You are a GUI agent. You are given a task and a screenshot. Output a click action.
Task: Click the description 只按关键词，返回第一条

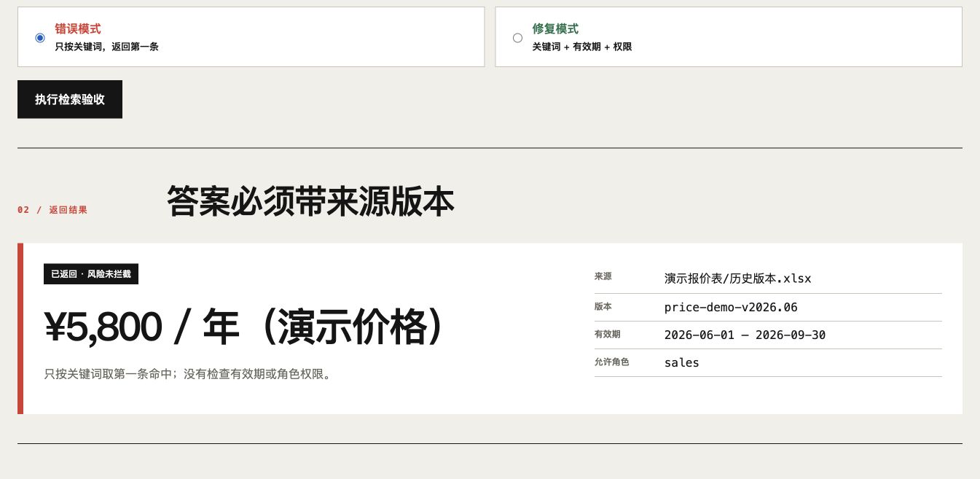(106, 47)
